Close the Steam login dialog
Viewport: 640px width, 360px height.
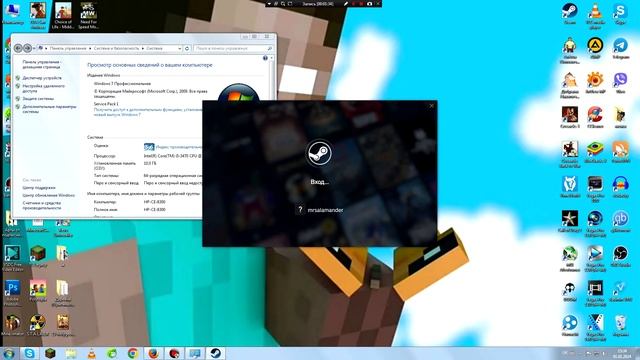pyautogui.click(x=431, y=106)
